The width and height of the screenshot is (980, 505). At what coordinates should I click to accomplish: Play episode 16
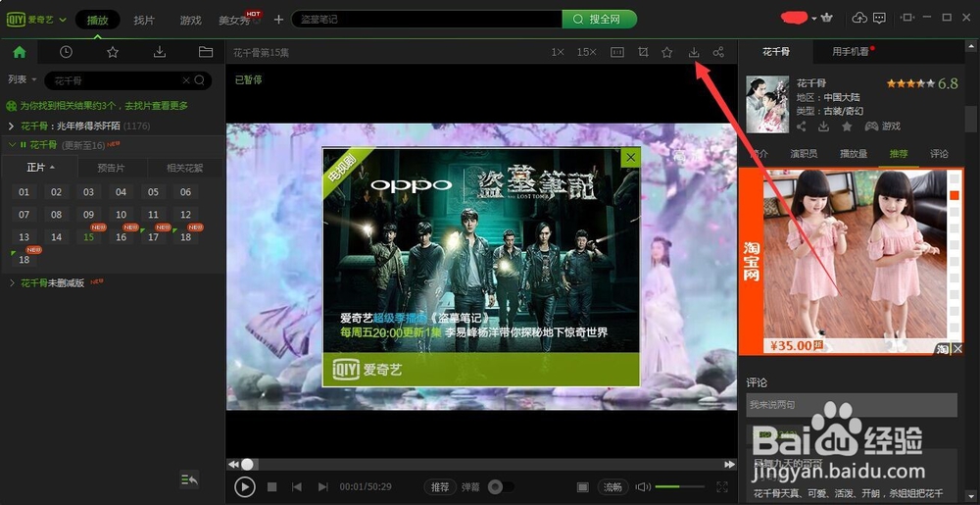[122, 237]
